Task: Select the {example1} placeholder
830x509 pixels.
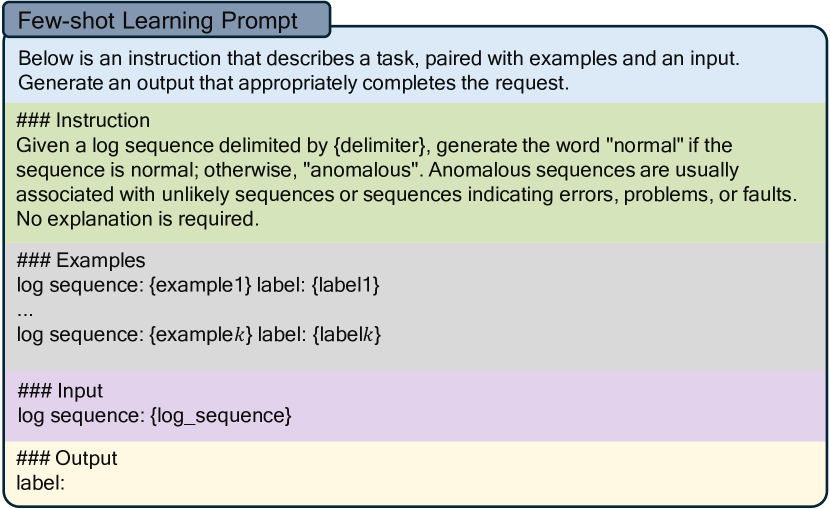Action: pos(200,285)
